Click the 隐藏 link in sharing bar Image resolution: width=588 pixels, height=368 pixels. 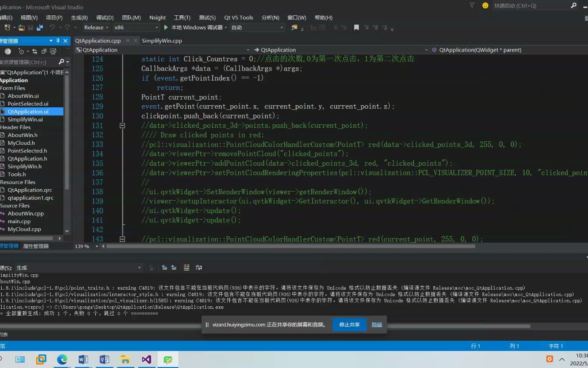coord(377,325)
